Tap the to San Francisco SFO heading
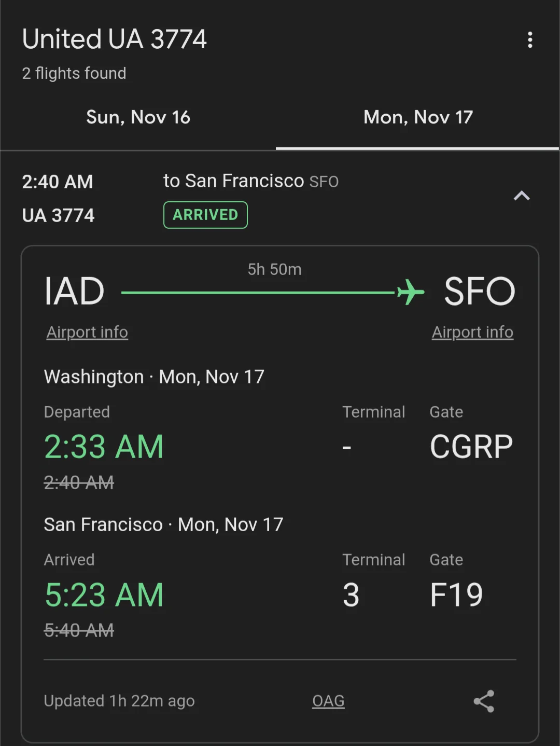This screenshot has width=560, height=746. pyautogui.click(x=251, y=181)
